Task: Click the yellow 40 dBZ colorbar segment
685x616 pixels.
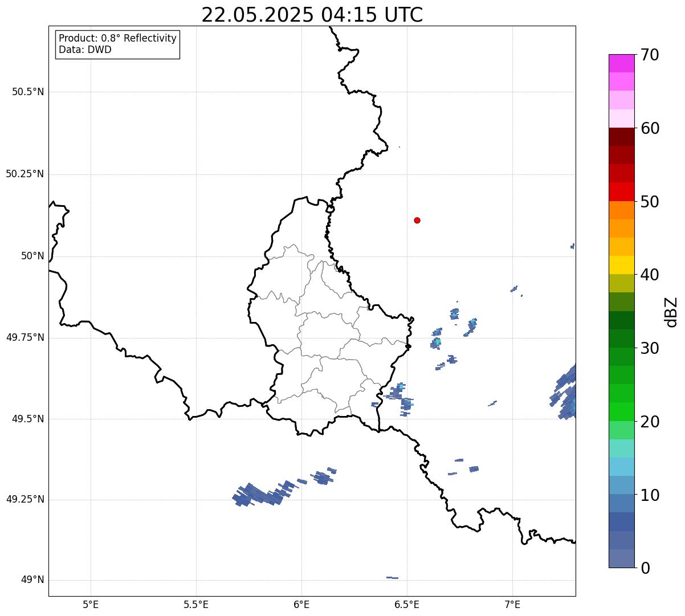Action: (x=621, y=265)
